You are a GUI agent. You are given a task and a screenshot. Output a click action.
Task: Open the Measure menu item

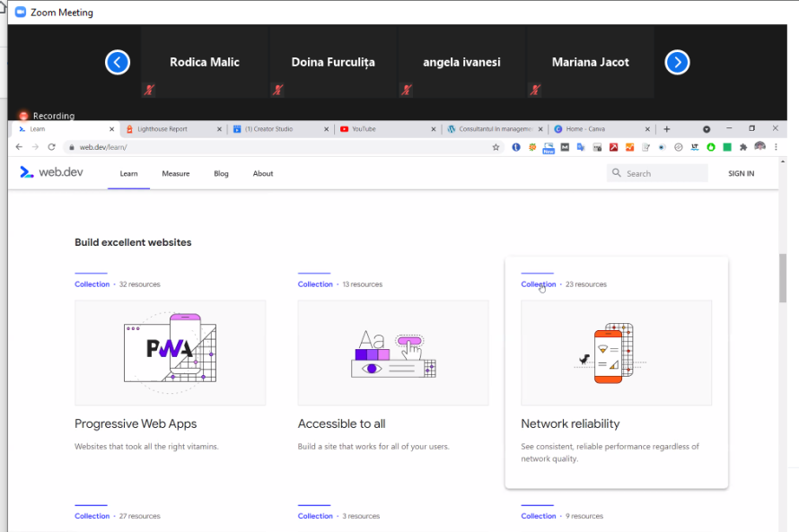pyautogui.click(x=176, y=173)
